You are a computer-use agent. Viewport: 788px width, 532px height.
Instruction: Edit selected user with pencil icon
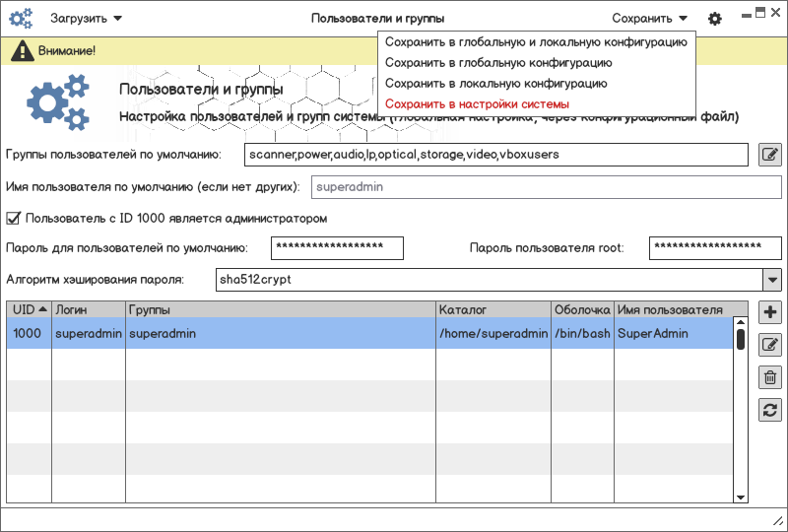pos(770,345)
